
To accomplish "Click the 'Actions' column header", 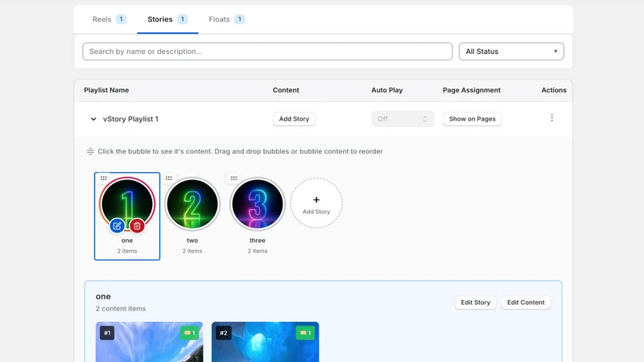I will pos(554,90).
